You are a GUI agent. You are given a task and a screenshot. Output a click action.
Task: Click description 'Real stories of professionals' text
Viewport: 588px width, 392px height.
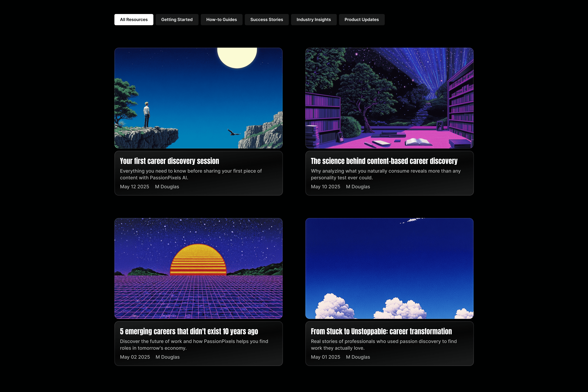pos(384,345)
